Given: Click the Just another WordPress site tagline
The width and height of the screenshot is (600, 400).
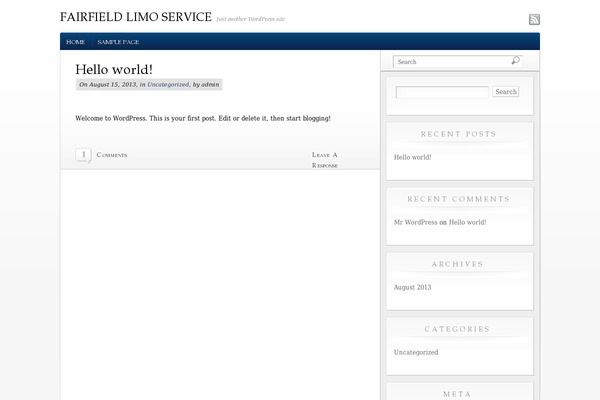Looking at the screenshot, I should 251,19.
